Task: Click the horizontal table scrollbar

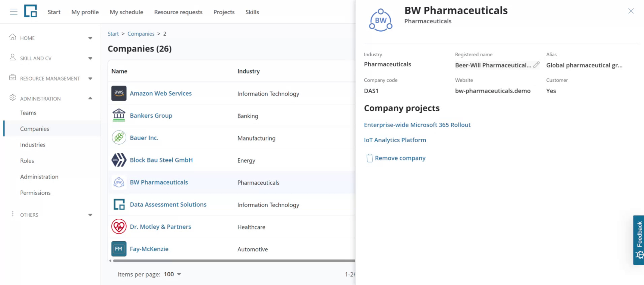Action: [x=234, y=261]
